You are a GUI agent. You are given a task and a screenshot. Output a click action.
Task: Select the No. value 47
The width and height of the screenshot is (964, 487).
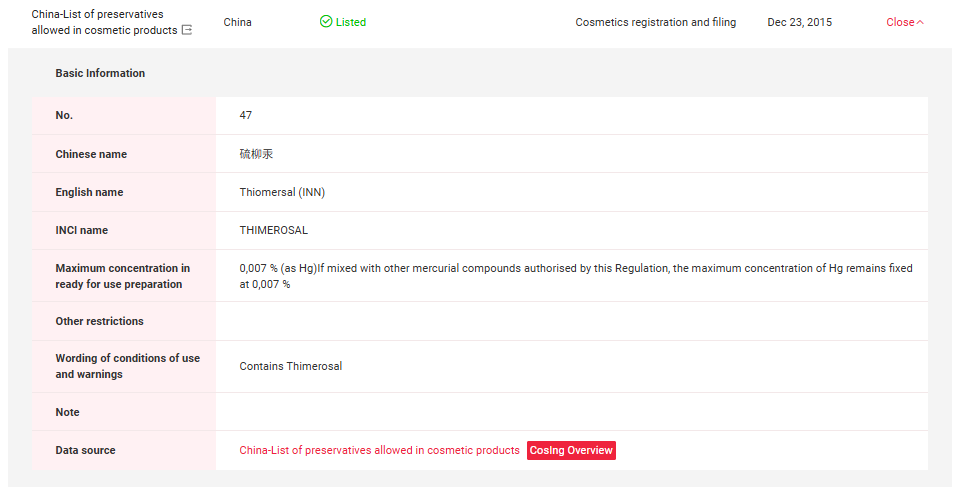pyautogui.click(x=246, y=116)
